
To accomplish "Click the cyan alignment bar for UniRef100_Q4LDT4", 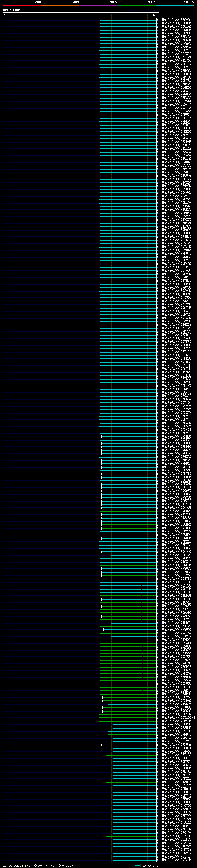I will pyautogui.click(x=134, y=623).
